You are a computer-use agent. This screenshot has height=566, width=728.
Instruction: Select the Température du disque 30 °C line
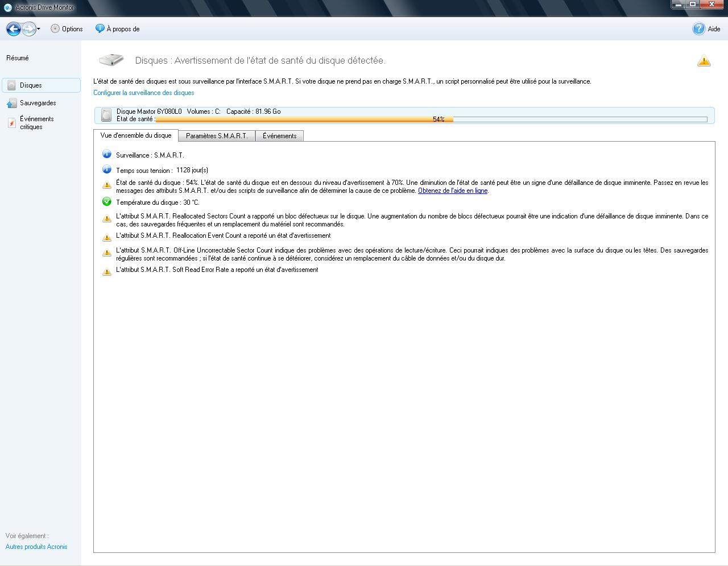(x=158, y=203)
